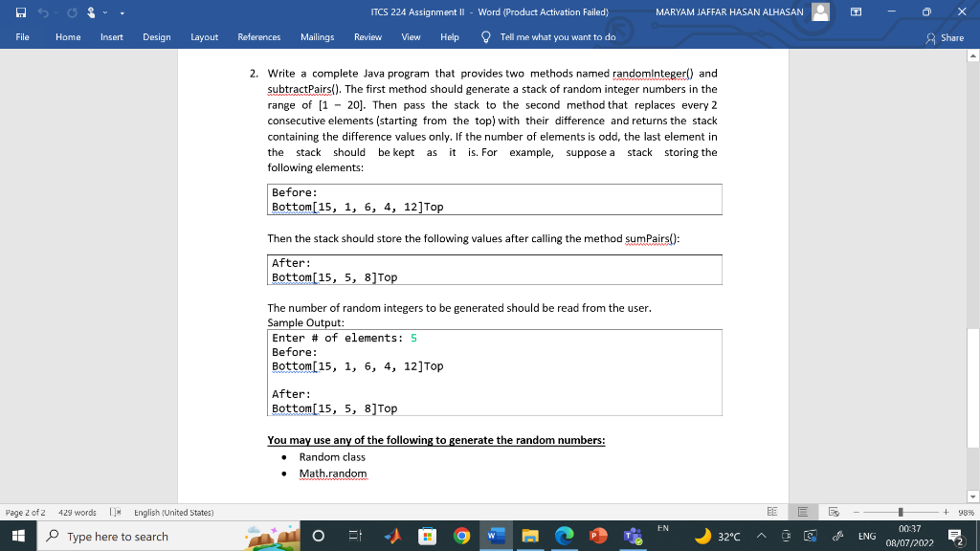Switch to Read Mode view

point(773,511)
